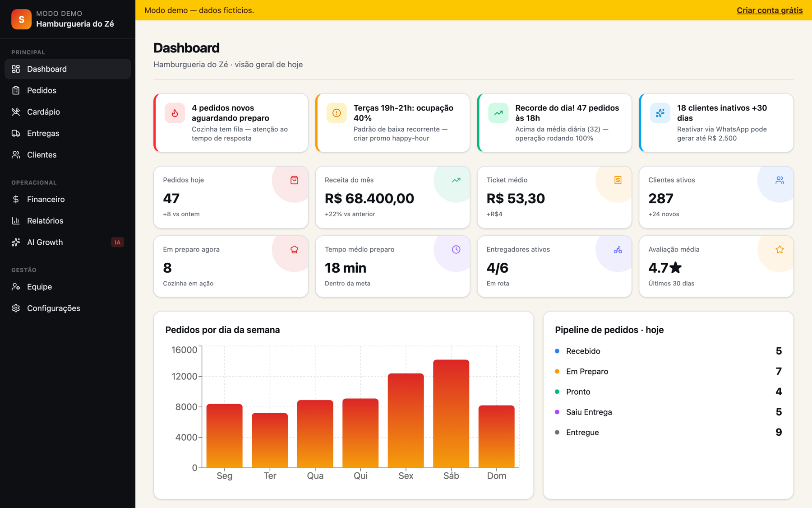Click the star icon in Avaliação média card
This screenshot has width=812, height=508.
[780, 249]
